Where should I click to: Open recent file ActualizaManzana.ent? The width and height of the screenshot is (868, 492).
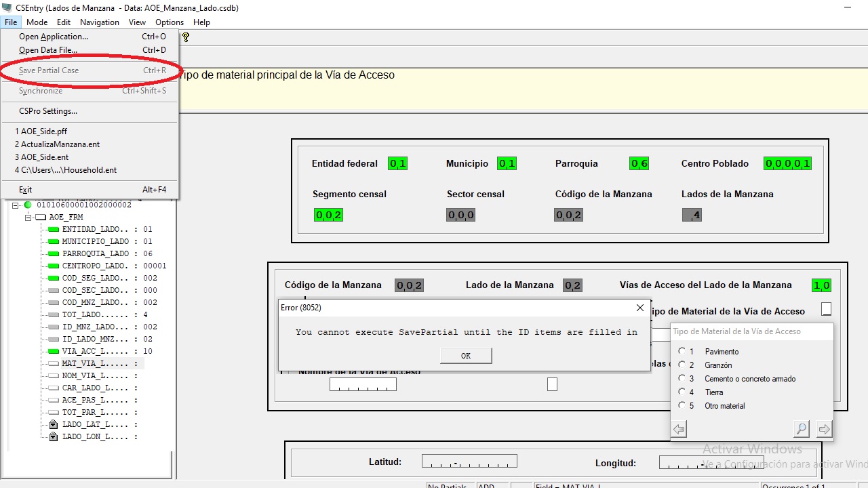(x=90, y=144)
